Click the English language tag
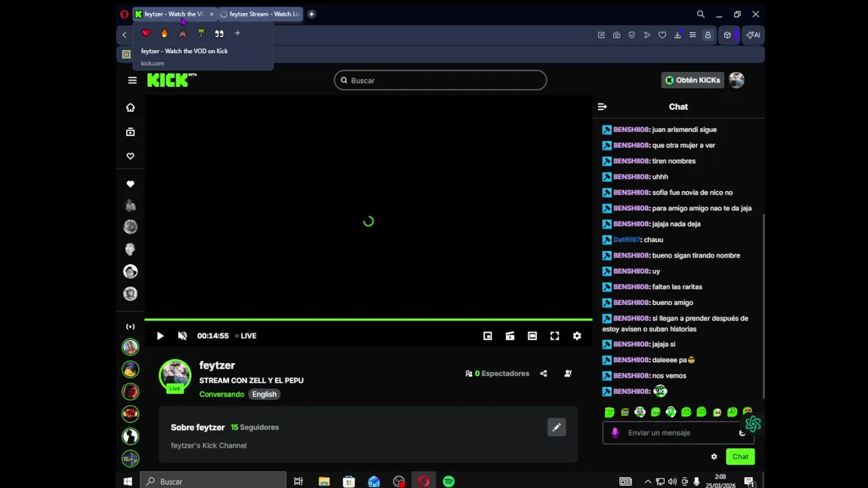 point(264,394)
